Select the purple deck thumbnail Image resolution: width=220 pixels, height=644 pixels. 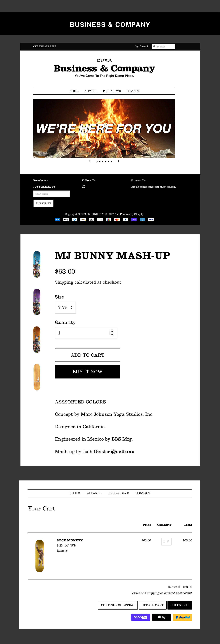tap(37, 302)
